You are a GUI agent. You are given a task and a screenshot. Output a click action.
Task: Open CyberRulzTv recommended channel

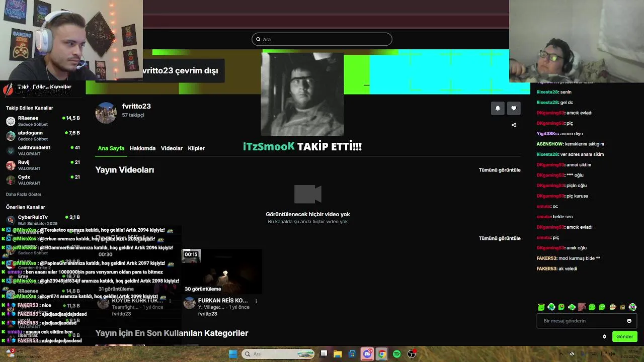click(43, 220)
